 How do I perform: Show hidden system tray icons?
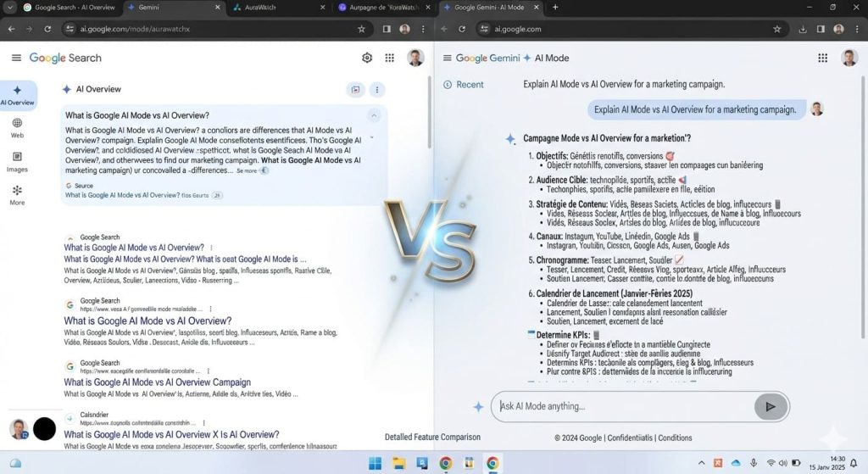[x=701, y=463]
